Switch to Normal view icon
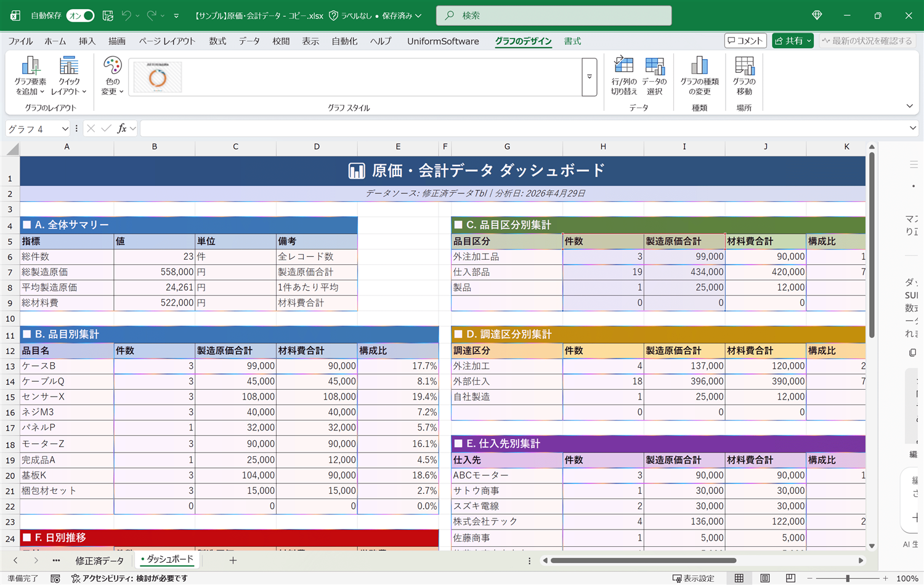924x585 pixels. click(x=739, y=578)
